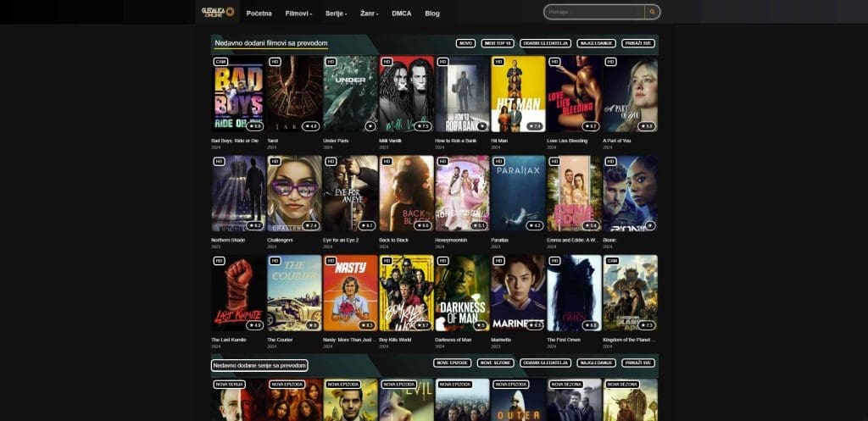
Task: Select movies' Najgledanije filter
Action: [596, 43]
